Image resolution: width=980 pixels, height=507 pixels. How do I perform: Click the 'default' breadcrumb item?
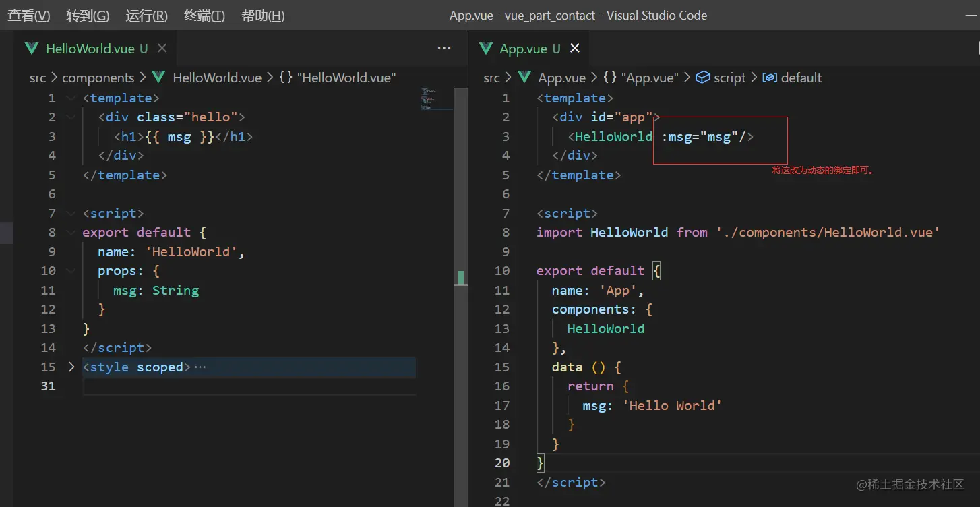801,78
